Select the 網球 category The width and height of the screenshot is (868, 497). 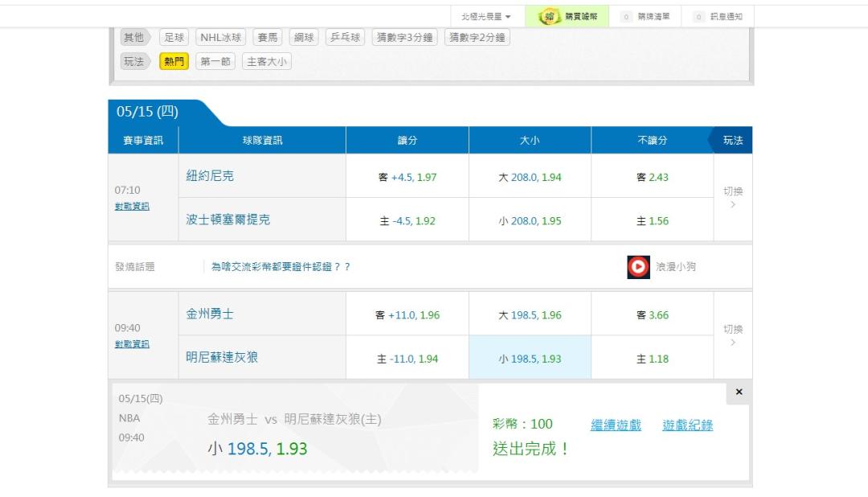click(x=304, y=37)
